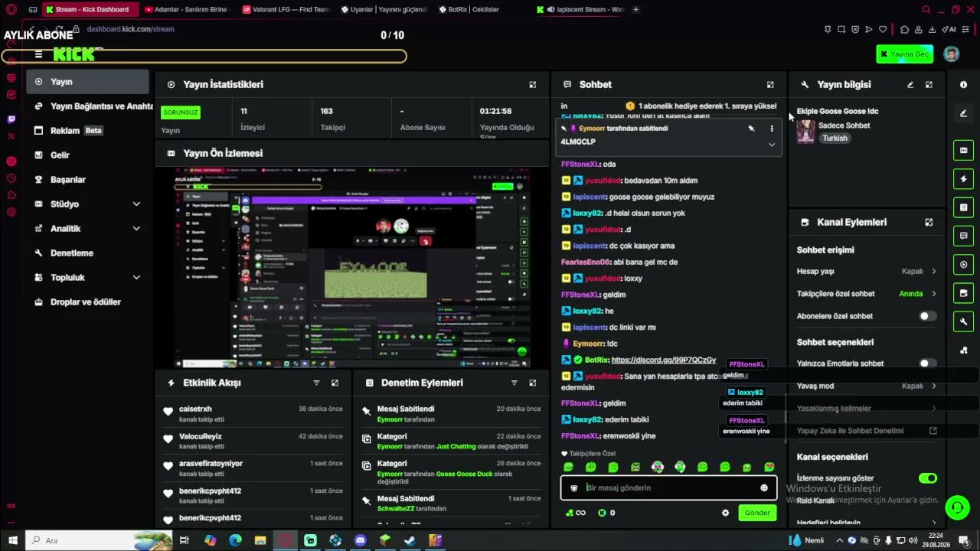
Task: Open filter options in Etkinlik Akışı
Action: pyautogui.click(x=316, y=383)
